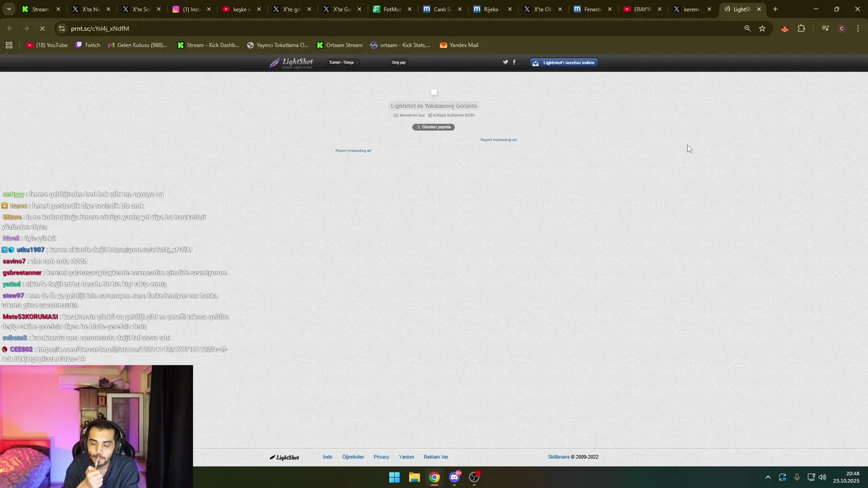Click the browser forward arrow
The height and width of the screenshot is (488, 868).
tap(26, 28)
